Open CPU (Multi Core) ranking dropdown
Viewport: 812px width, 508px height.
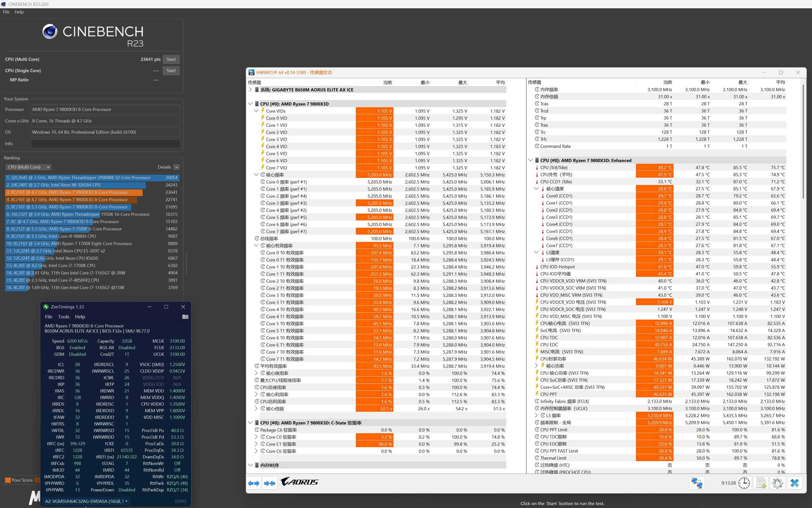pos(29,167)
